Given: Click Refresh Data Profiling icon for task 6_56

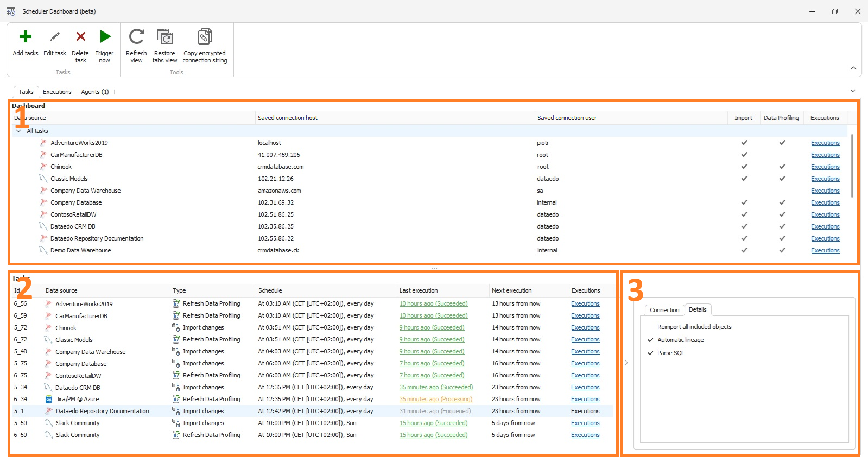Looking at the screenshot, I should [x=176, y=303].
